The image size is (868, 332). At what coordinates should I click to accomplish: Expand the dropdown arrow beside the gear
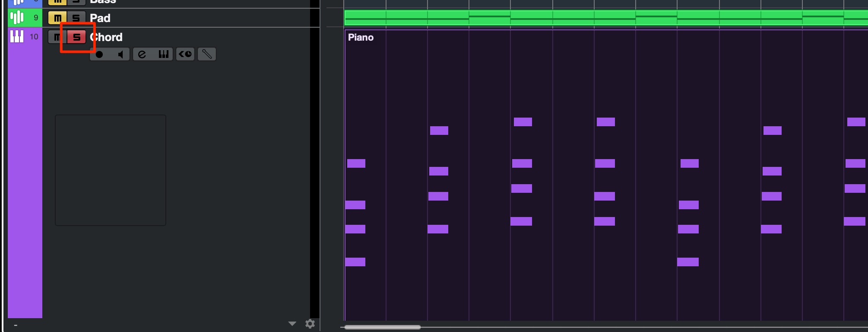292,323
